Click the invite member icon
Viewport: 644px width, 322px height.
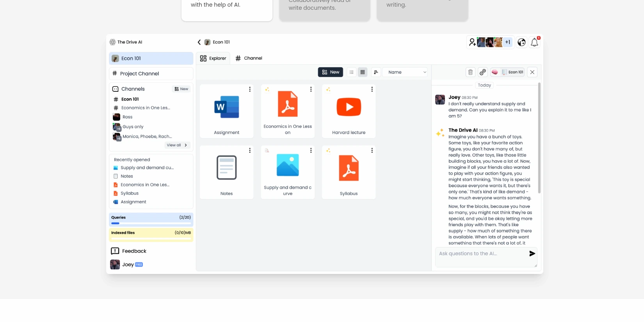click(x=472, y=42)
